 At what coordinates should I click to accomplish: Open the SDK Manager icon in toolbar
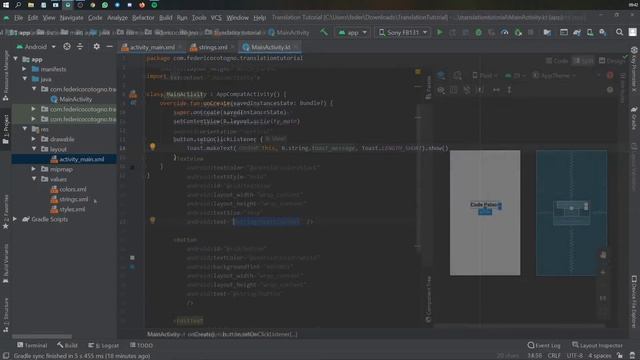603,32
